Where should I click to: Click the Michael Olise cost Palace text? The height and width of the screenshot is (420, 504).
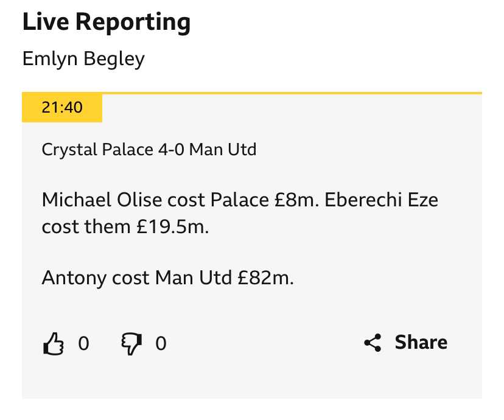(155, 200)
